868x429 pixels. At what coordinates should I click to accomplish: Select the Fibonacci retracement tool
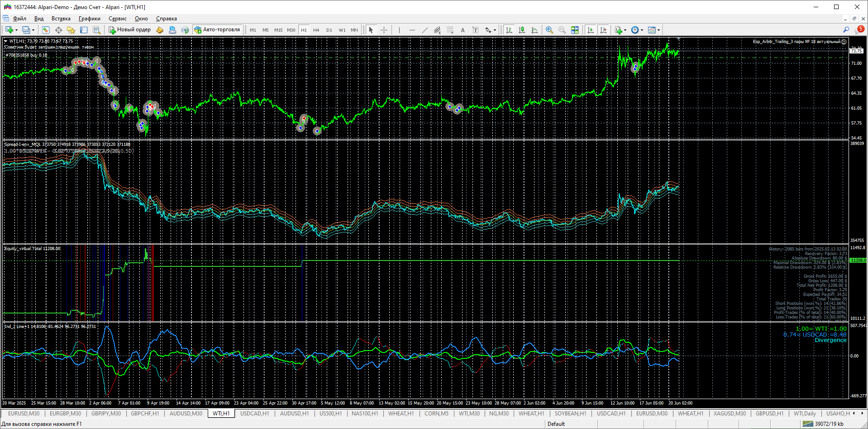[450, 30]
